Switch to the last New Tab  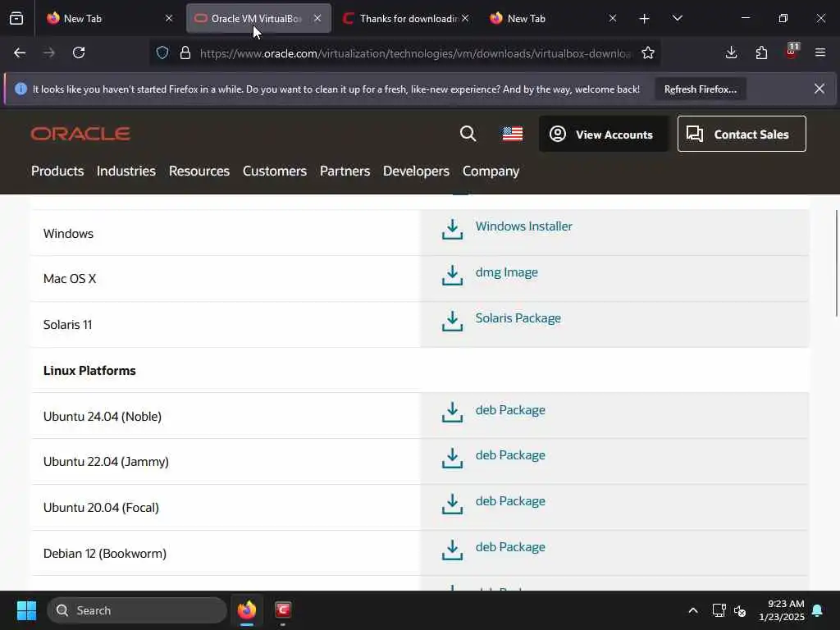coord(552,18)
